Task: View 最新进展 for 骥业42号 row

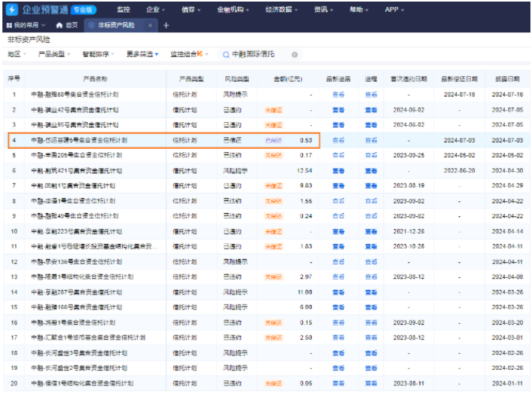Action: 339,110
